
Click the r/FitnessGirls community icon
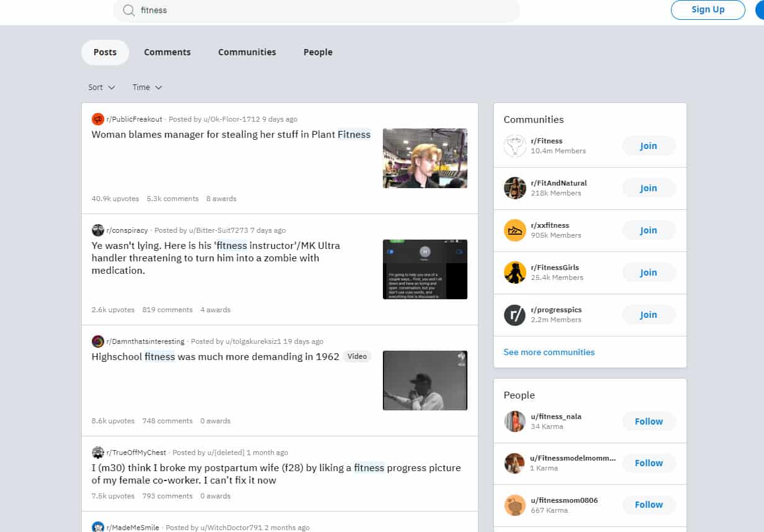[515, 272]
